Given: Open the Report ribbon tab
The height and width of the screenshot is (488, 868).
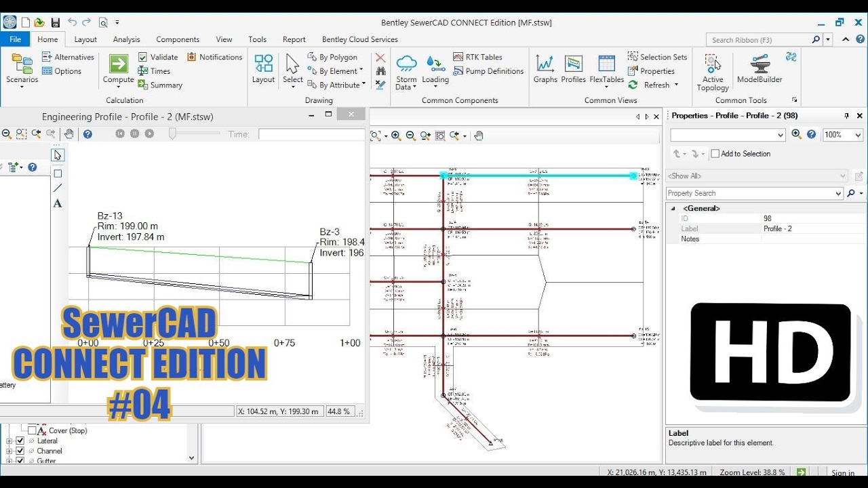Looking at the screenshot, I should [294, 39].
